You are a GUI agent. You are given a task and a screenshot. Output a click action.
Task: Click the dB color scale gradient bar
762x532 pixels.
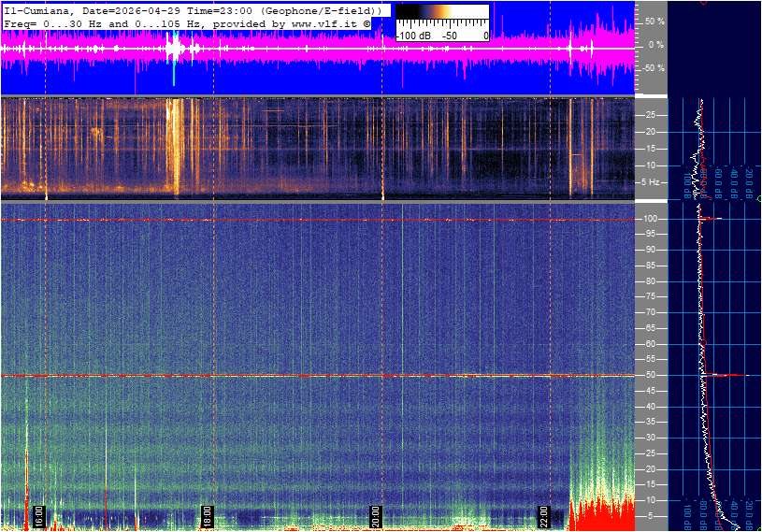click(x=442, y=17)
